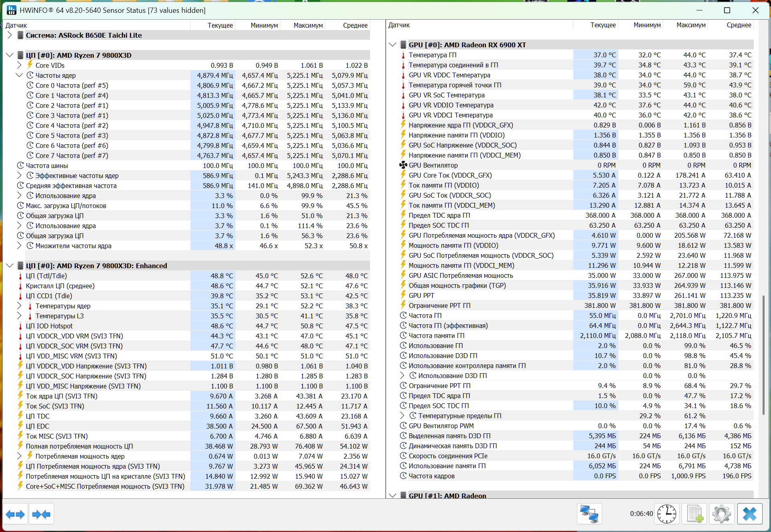Expand the Core VIDs entry
Viewport: 771px width, 532px height.
click(x=19, y=65)
